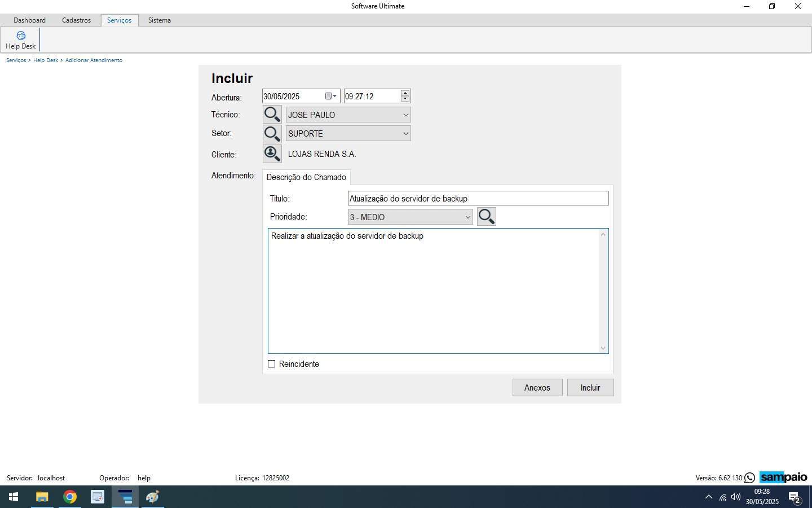The width and height of the screenshot is (812, 508).
Task: Click the Versão 6.62 status text
Action: (719, 478)
